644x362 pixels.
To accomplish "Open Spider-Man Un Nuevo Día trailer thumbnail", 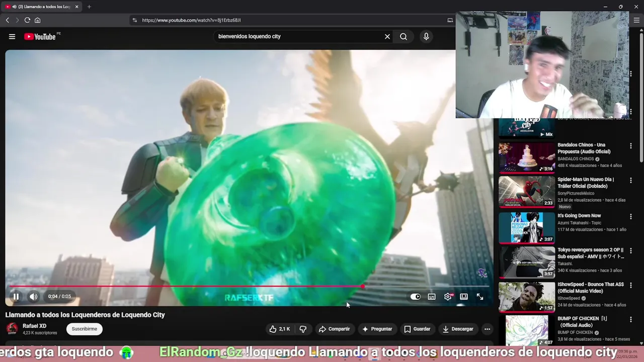I will coord(527,192).
